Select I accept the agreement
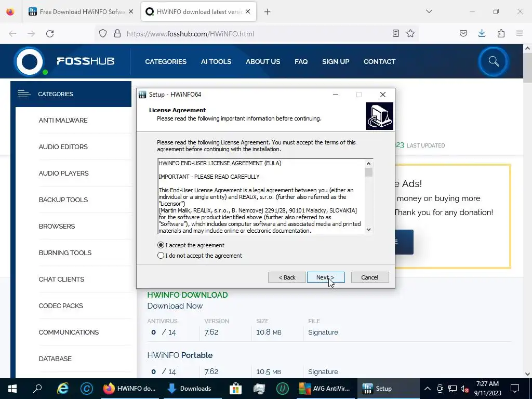 (191, 245)
